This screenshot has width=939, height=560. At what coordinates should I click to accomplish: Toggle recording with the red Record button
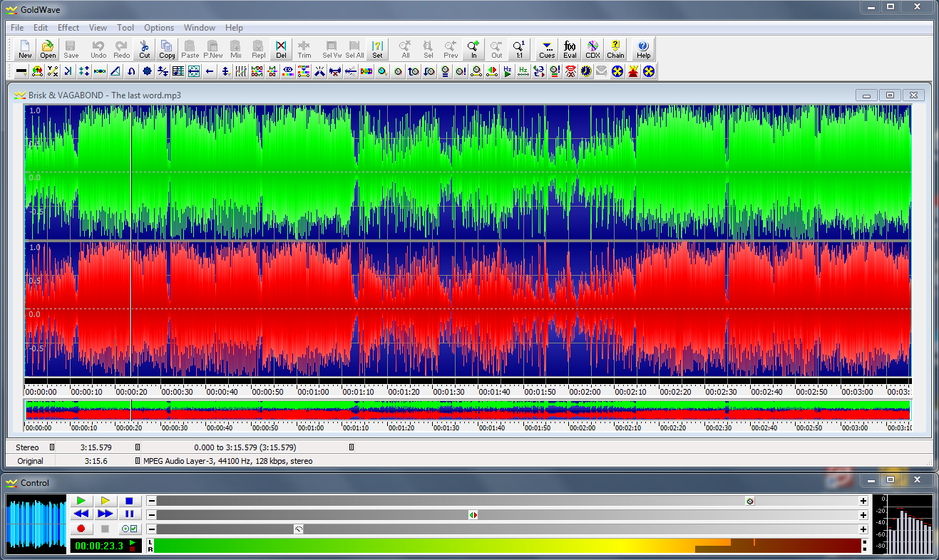pyautogui.click(x=81, y=529)
